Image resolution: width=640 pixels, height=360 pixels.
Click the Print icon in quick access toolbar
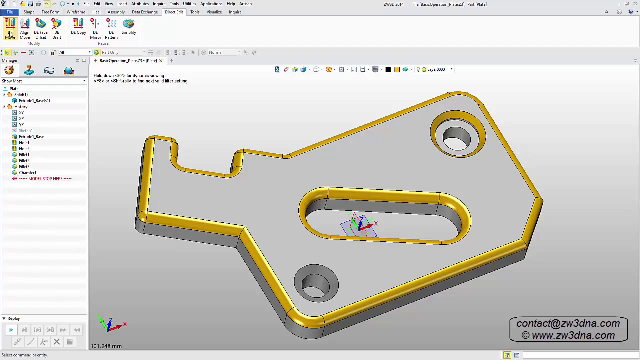(x=38, y=4)
